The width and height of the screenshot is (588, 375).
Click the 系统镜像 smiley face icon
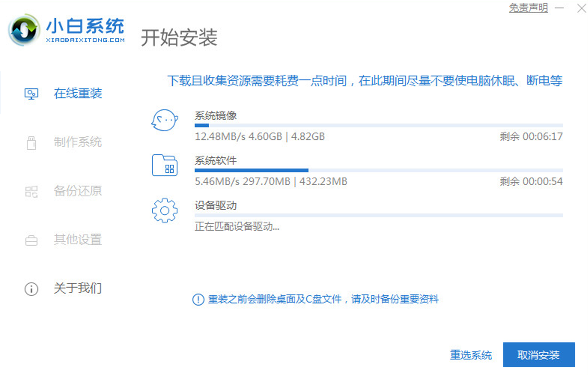[165, 121]
